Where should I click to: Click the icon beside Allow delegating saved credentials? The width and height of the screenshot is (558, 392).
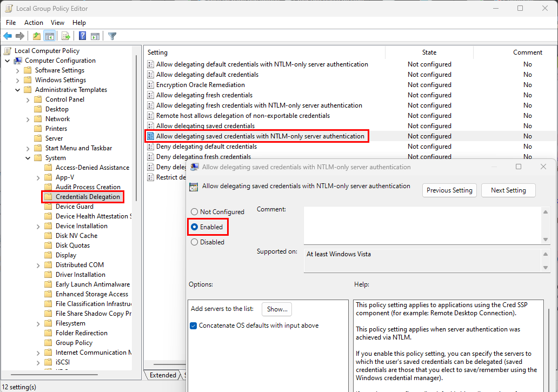click(150, 127)
